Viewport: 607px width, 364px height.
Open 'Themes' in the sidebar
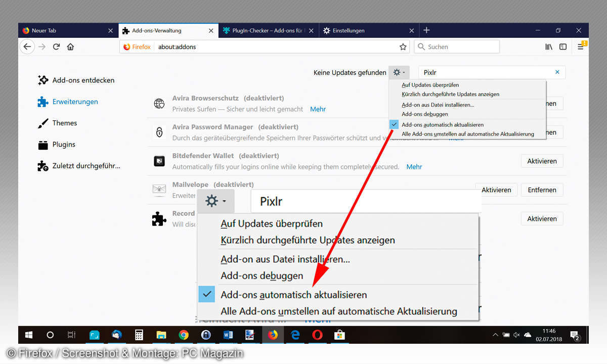pos(57,123)
